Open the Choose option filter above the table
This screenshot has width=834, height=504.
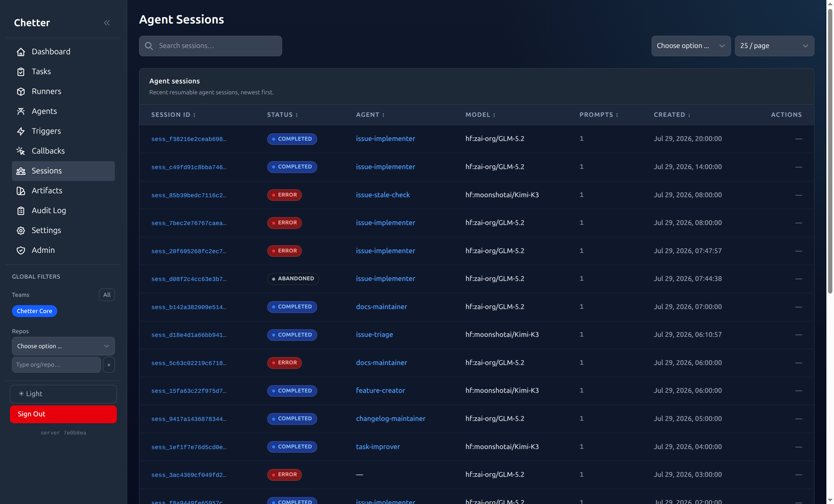[x=691, y=46]
